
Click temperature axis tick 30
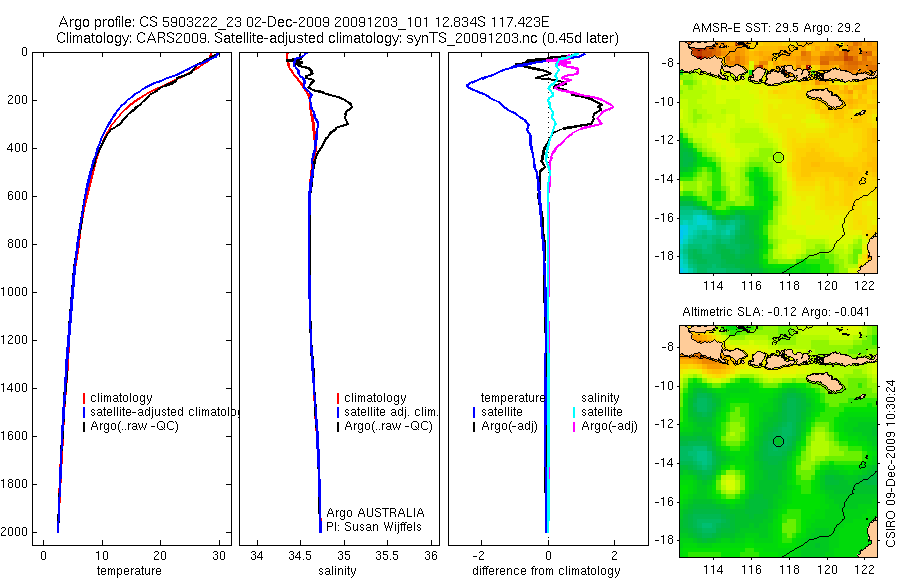(x=219, y=556)
